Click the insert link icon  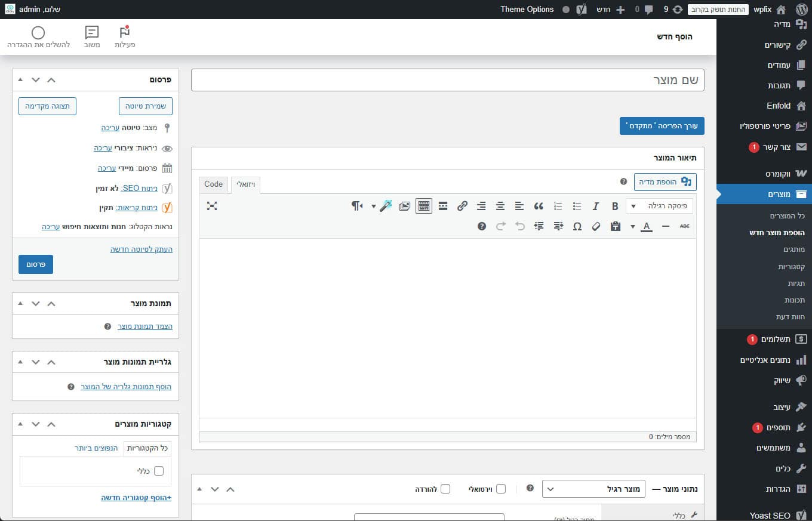pos(462,206)
